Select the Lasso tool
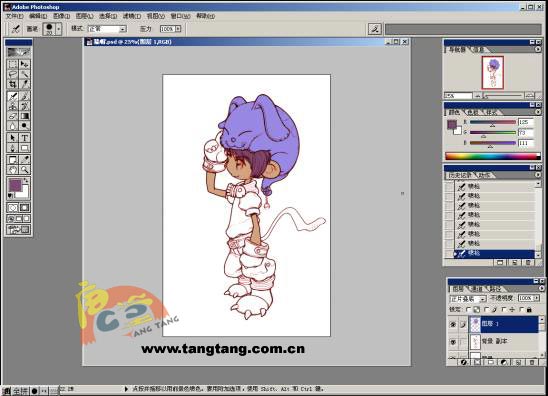Viewport: 548px width, 396px height. pos(13,74)
